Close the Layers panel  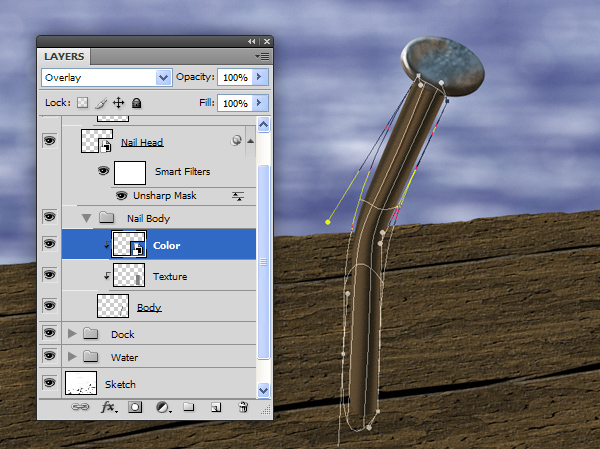(x=267, y=41)
